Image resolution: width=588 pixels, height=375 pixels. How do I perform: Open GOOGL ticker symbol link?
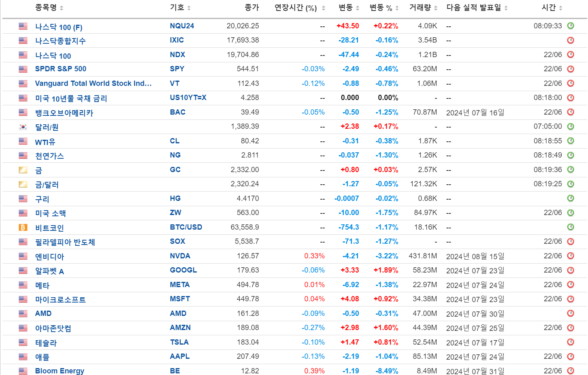tap(183, 270)
